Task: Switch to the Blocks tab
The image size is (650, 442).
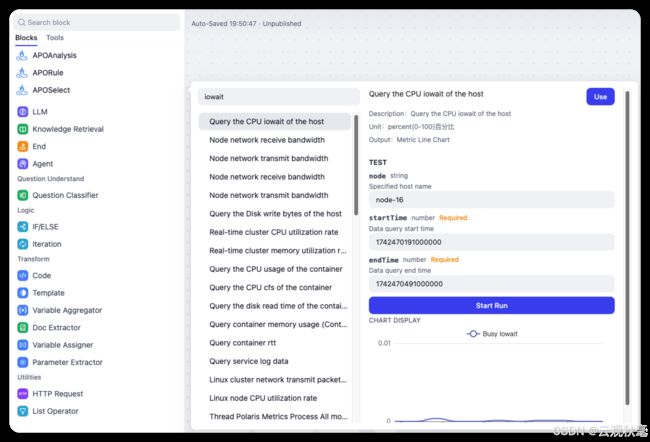Action: coord(26,38)
